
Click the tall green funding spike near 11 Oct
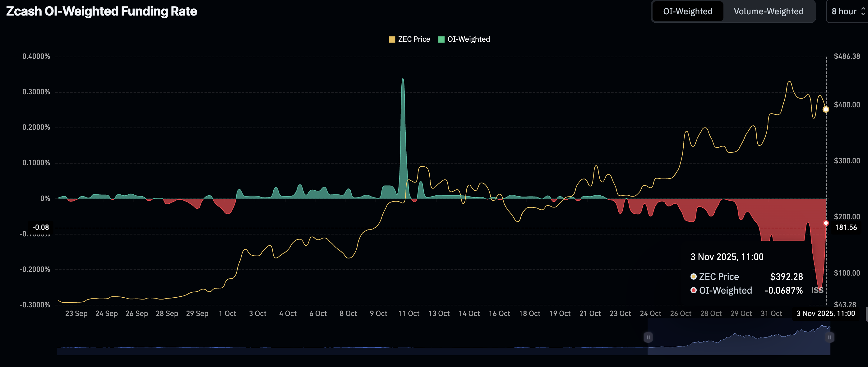[403, 135]
